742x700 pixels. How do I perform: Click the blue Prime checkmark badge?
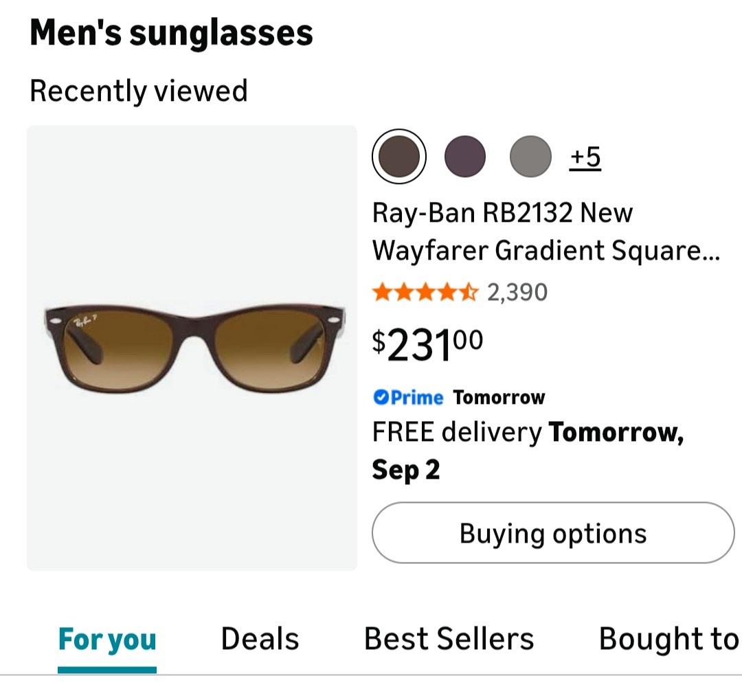coord(381,397)
